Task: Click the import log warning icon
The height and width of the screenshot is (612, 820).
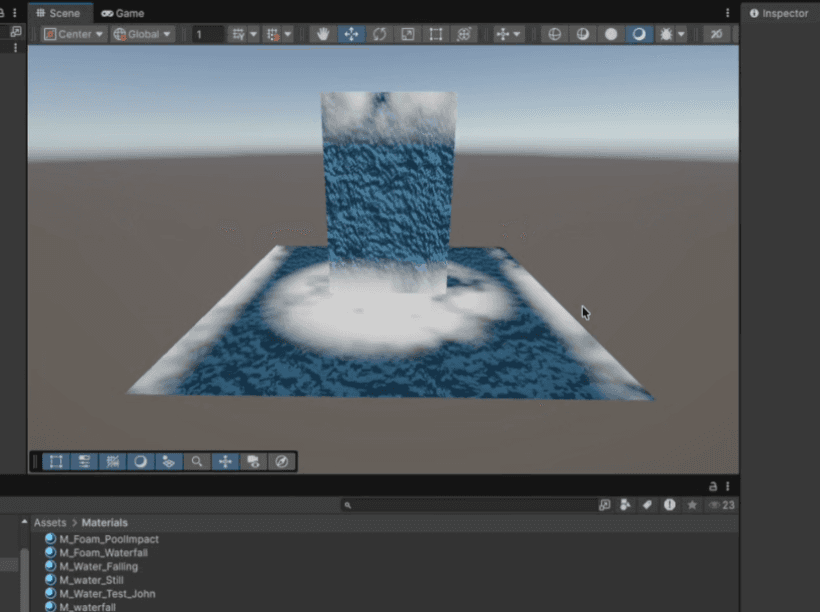Action: pyautogui.click(x=669, y=505)
